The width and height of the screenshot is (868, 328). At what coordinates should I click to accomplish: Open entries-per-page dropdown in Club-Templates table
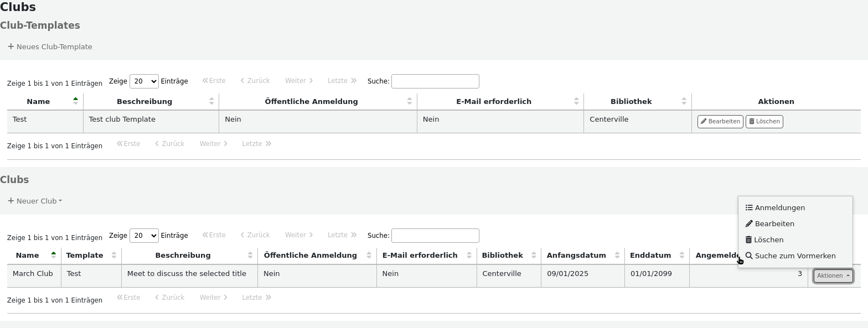click(x=144, y=81)
